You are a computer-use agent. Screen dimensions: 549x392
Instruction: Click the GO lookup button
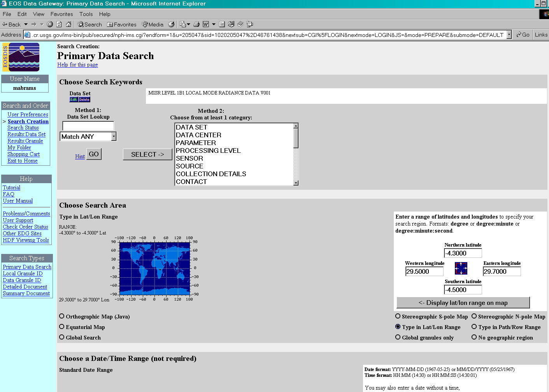point(94,154)
